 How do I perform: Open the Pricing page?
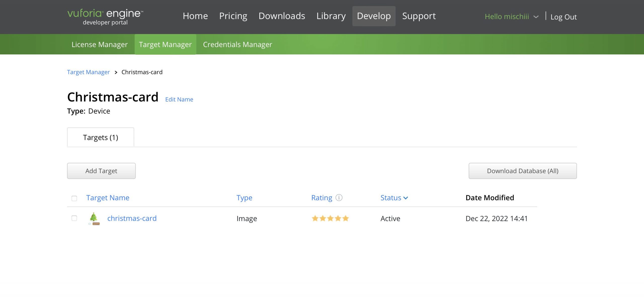click(x=233, y=16)
